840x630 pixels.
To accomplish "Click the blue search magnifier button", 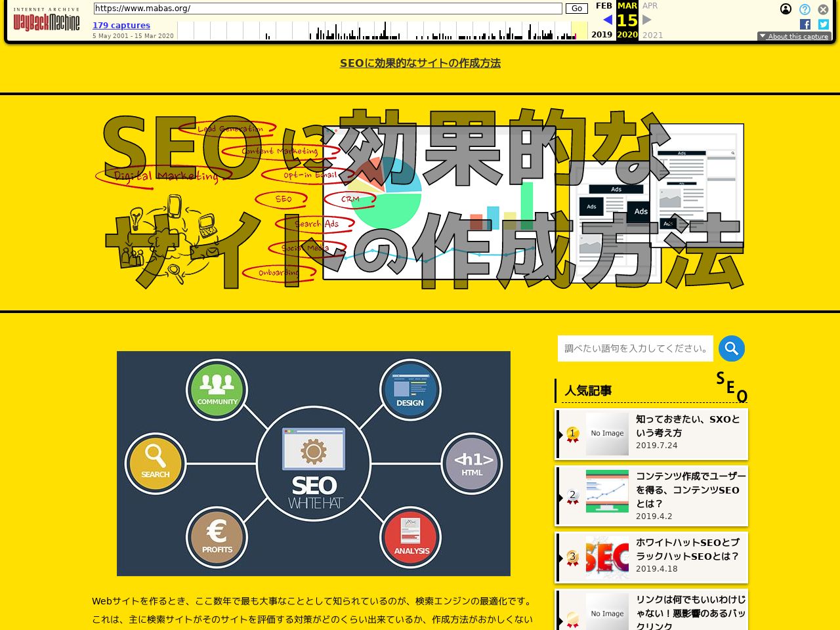I will point(731,348).
